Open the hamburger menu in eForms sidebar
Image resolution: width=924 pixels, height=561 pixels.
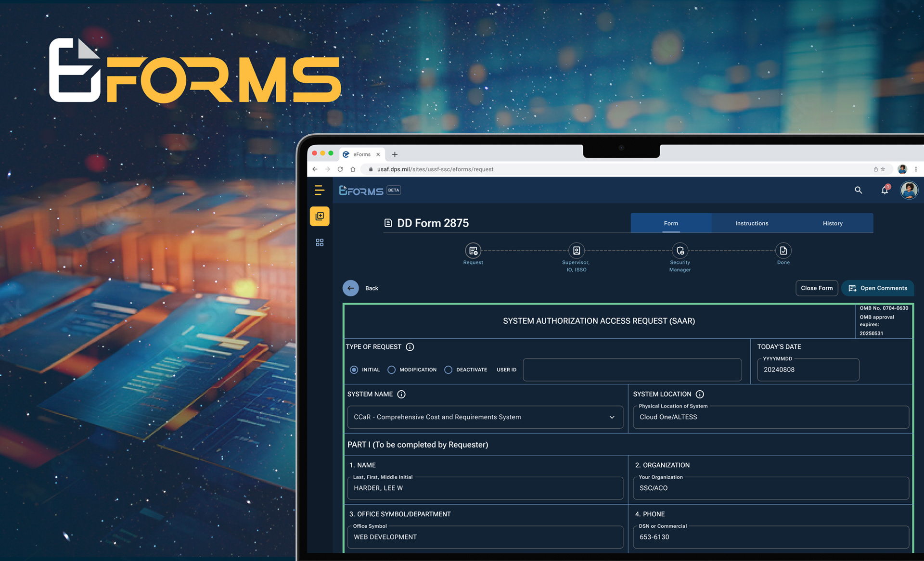(x=319, y=190)
